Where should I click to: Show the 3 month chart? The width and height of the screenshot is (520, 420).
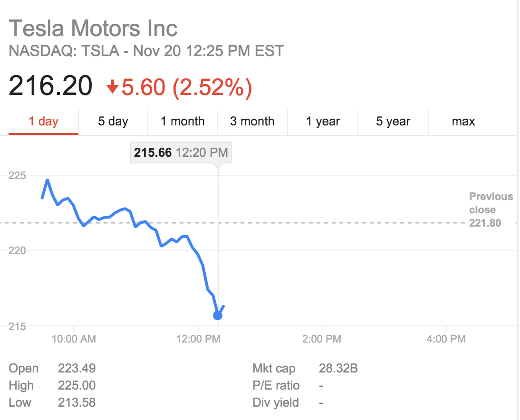pyautogui.click(x=252, y=122)
